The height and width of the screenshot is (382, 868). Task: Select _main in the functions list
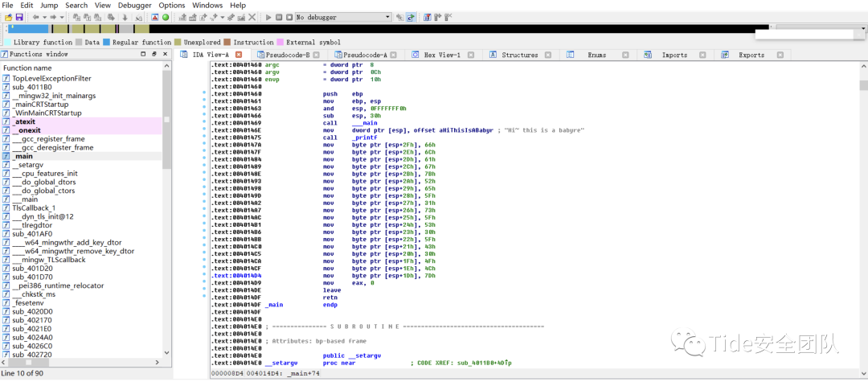tap(23, 156)
